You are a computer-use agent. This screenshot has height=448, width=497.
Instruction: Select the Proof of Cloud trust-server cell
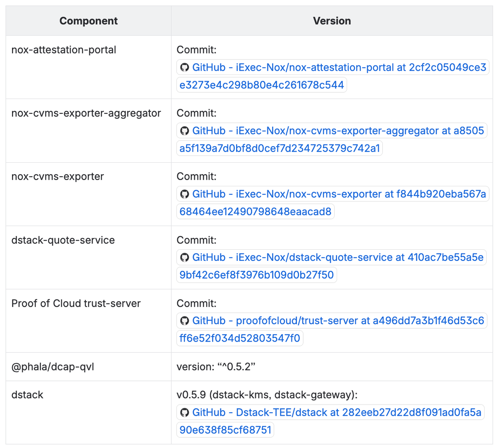tap(89, 320)
